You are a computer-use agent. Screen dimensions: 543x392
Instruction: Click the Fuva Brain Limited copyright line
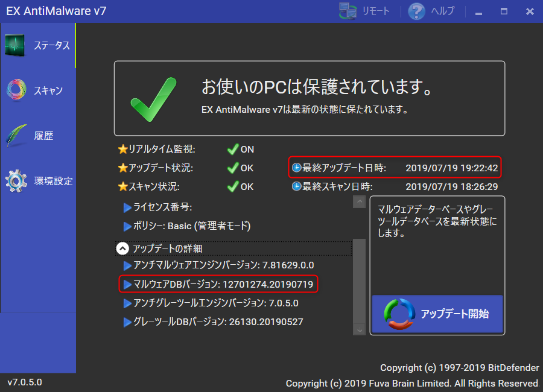(413, 384)
